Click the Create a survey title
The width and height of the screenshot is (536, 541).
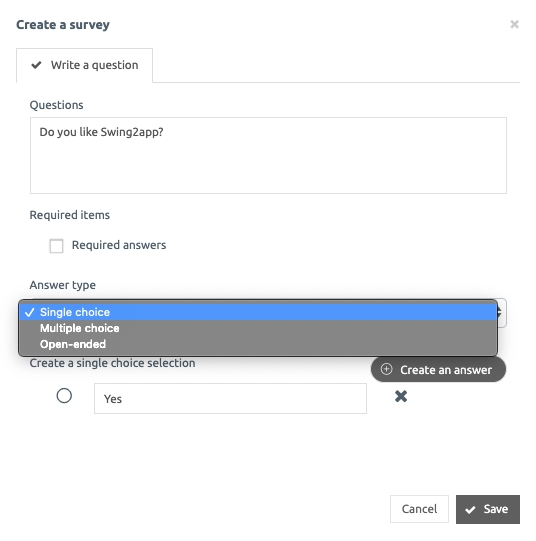63,25
